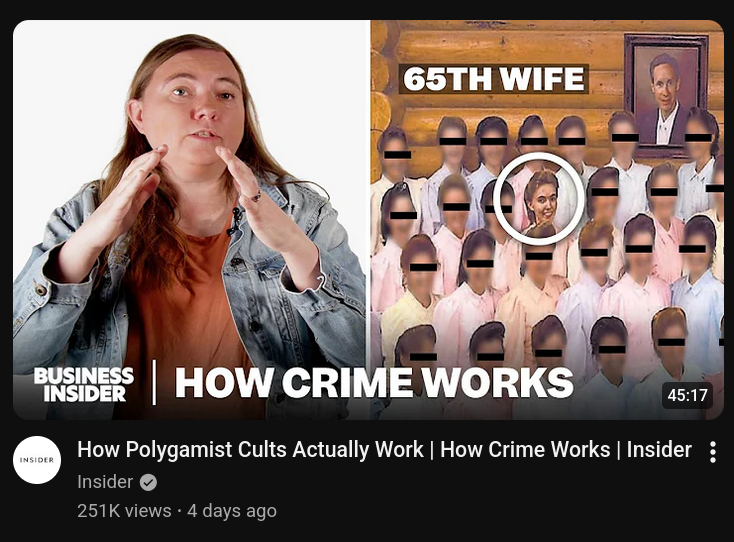Click the white circle highlighting the woman

[x=539, y=198]
